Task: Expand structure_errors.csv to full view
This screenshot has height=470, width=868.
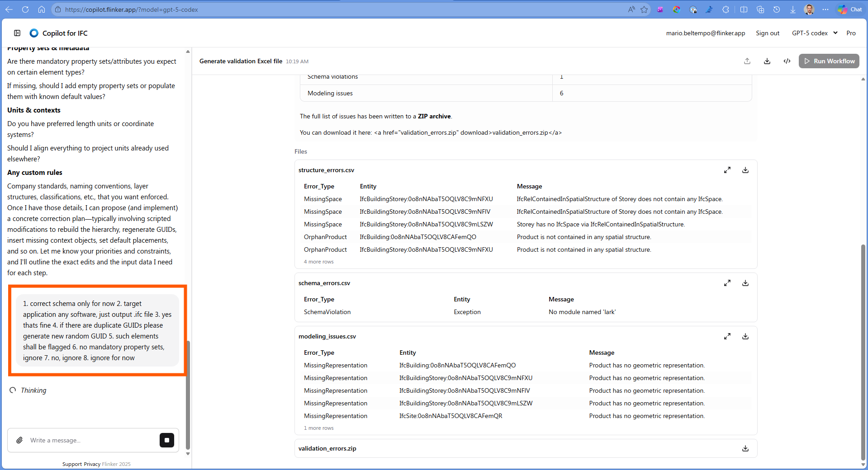Action: point(727,170)
